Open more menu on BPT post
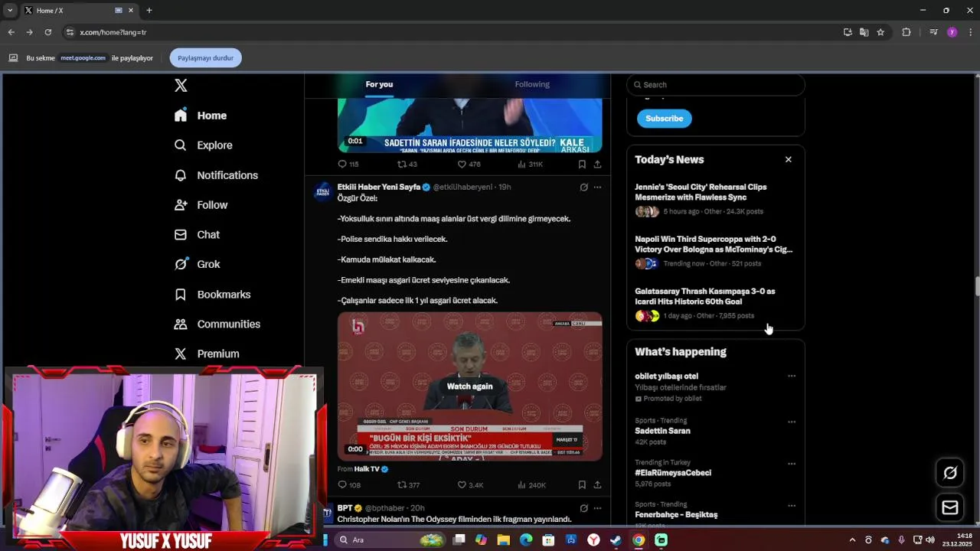 coord(598,508)
